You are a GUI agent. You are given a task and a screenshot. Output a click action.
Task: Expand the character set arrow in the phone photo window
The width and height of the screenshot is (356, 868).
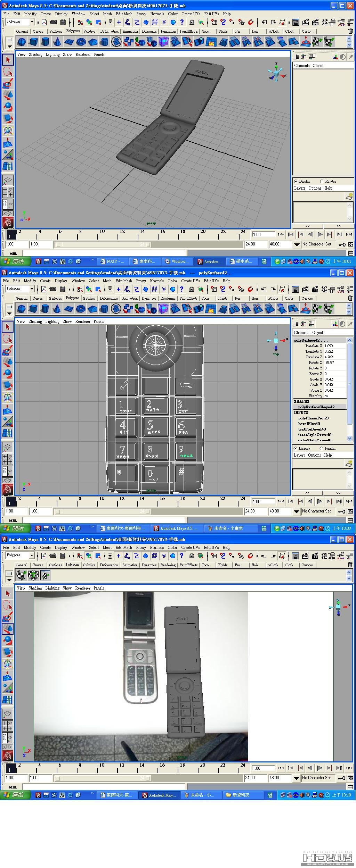point(296,778)
